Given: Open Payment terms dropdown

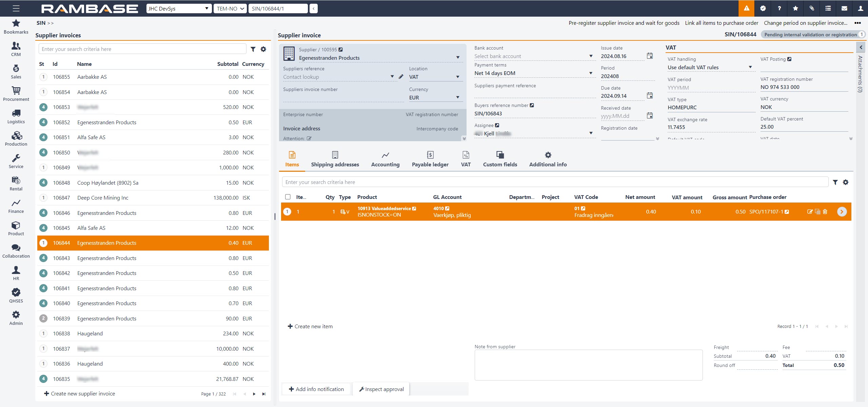Looking at the screenshot, I should (591, 73).
